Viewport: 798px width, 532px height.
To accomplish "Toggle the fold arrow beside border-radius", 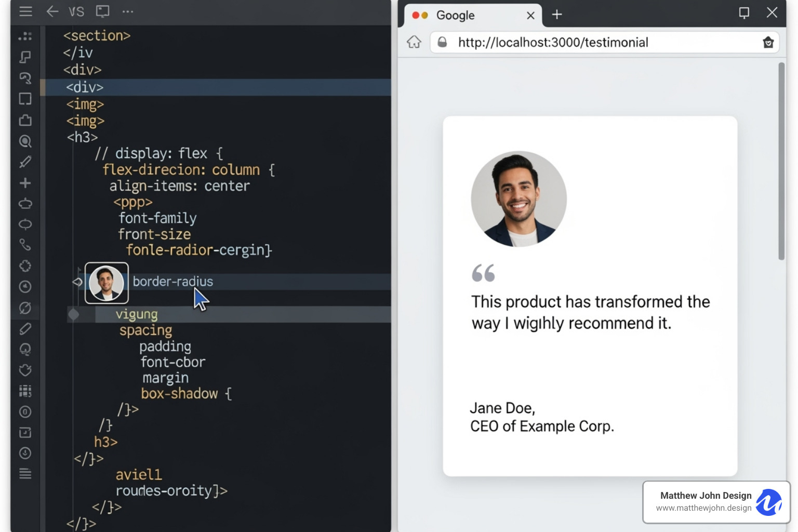I will pos(77,282).
